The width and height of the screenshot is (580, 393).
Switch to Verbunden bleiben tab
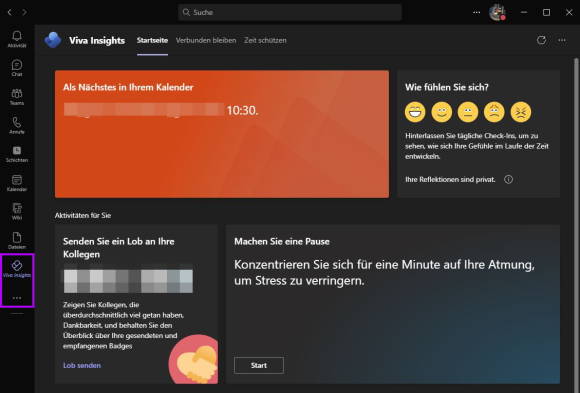tap(206, 40)
